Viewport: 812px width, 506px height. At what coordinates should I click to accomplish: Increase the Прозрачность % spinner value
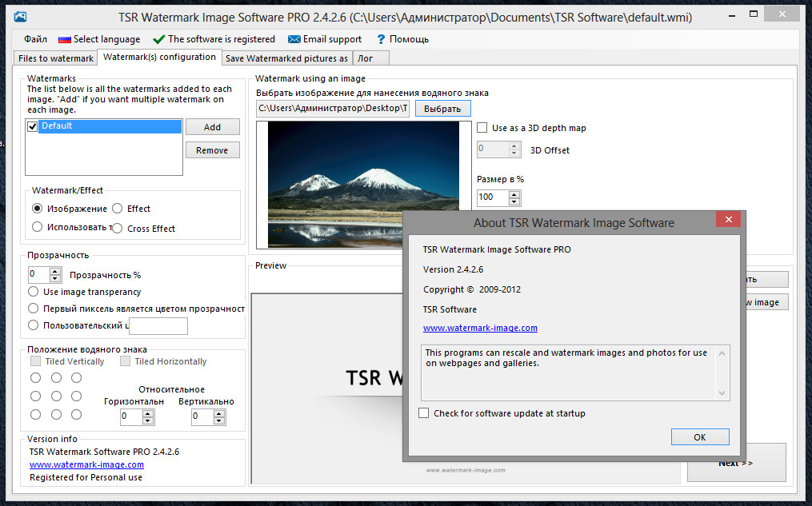[55, 271]
